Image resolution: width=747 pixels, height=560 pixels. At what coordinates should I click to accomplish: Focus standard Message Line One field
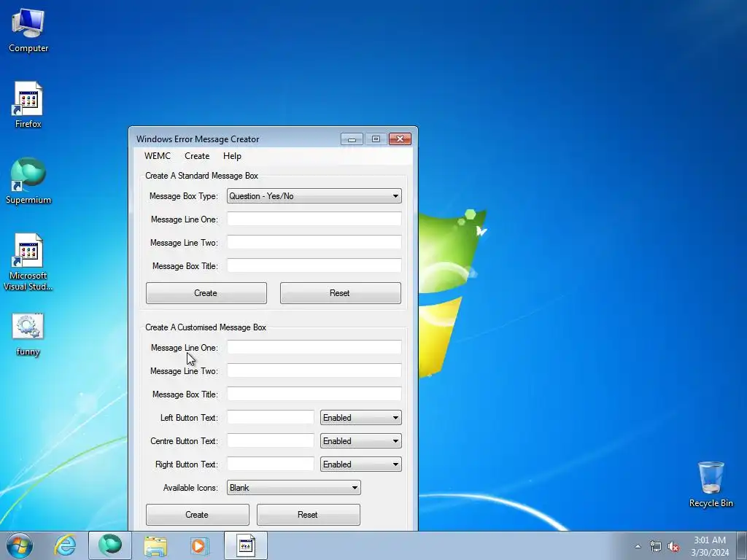pos(314,219)
